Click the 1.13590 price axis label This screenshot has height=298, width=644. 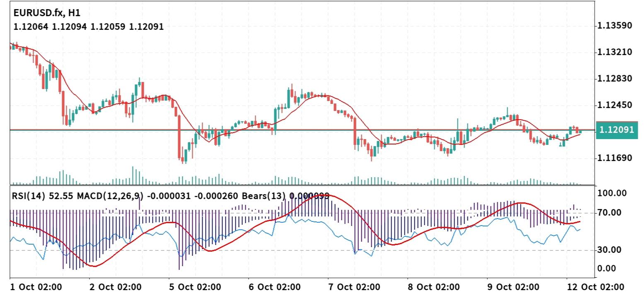pyautogui.click(x=615, y=26)
